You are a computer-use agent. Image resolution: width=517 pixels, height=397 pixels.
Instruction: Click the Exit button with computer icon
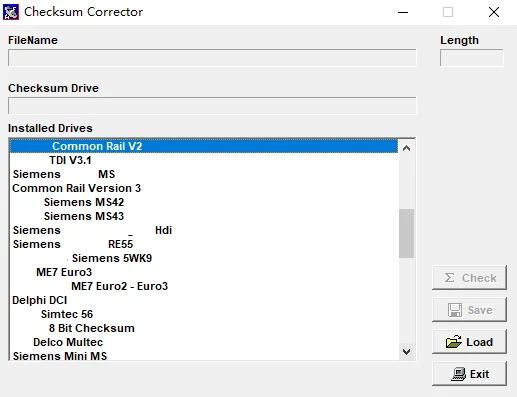point(469,374)
